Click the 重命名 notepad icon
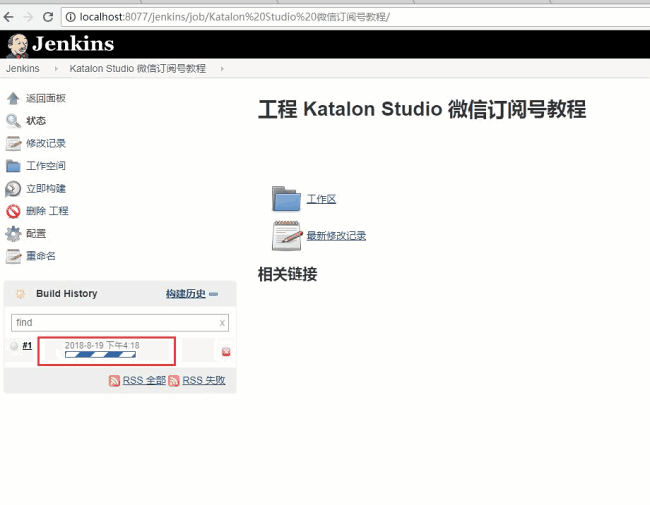The width and height of the screenshot is (650, 505). 13,256
